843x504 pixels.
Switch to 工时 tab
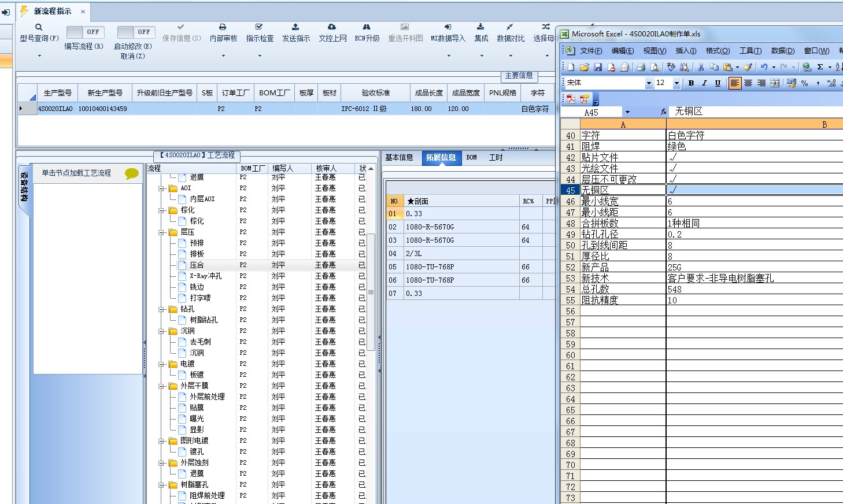point(496,157)
